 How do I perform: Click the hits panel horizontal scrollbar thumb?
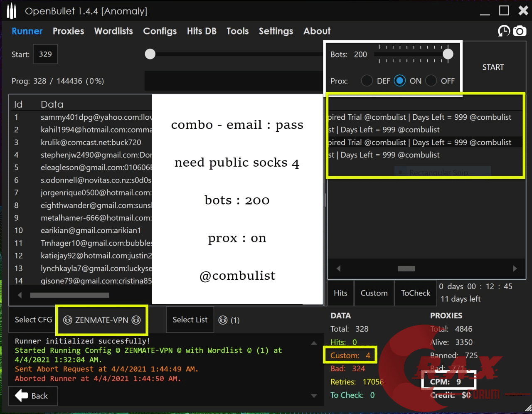[x=406, y=269]
